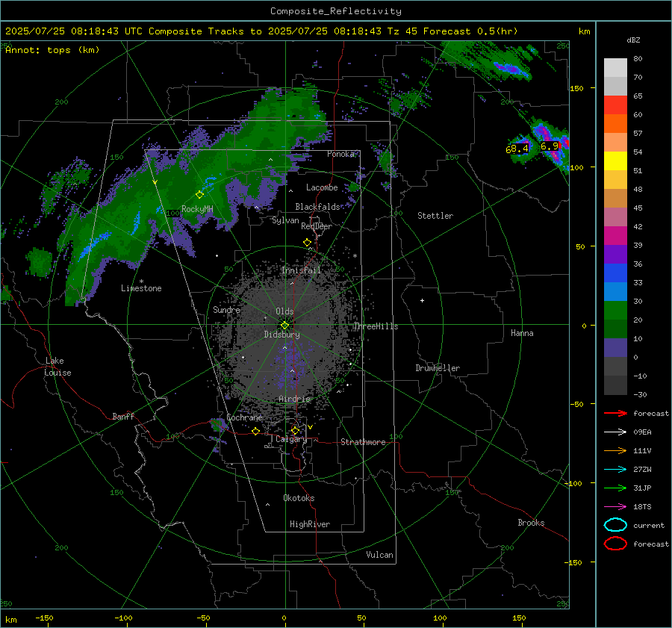Click the Annot: tops (km) label
This screenshot has height=628, width=672.
52,50
